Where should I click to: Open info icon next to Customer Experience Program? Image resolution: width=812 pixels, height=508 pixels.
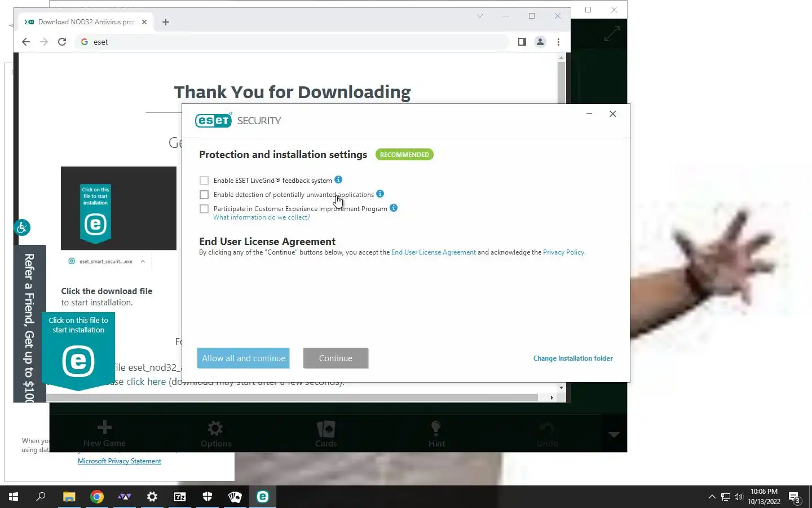click(394, 208)
